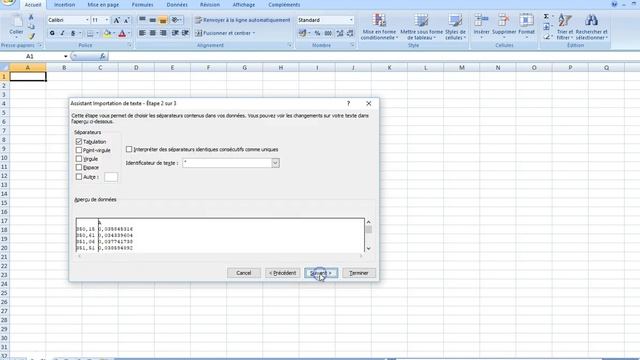Click the cut scissors icon

(x=31, y=18)
